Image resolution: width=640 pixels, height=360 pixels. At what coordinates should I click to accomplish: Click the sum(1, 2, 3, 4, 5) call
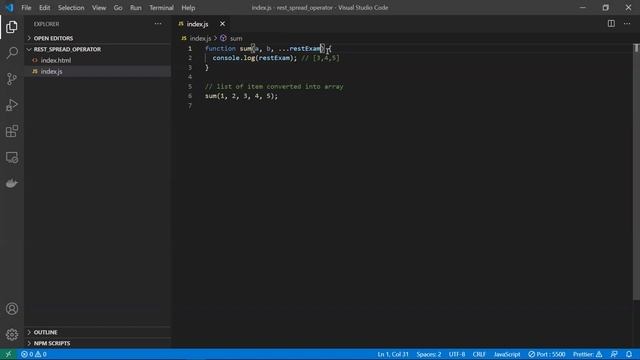240,96
